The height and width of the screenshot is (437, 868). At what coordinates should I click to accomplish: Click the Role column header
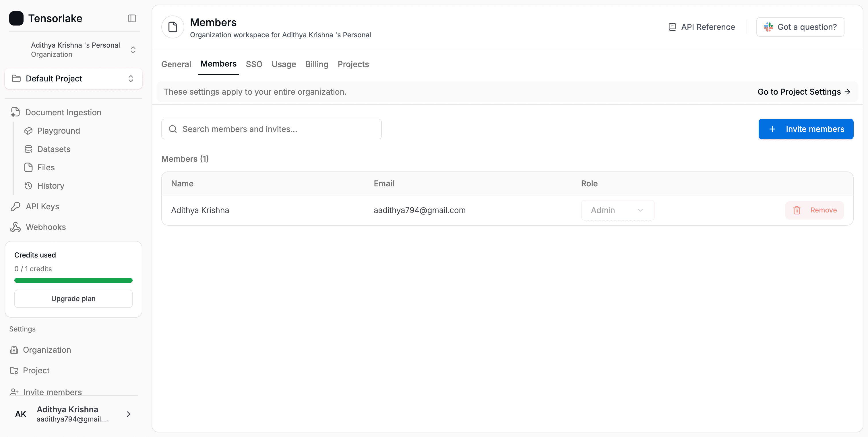tap(589, 184)
